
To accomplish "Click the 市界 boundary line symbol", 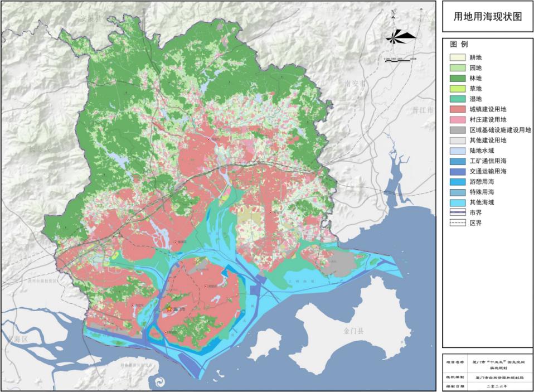I will (458, 212).
